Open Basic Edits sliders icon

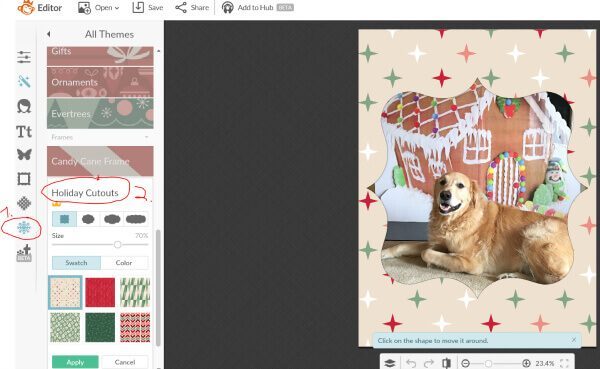pos(24,57)
